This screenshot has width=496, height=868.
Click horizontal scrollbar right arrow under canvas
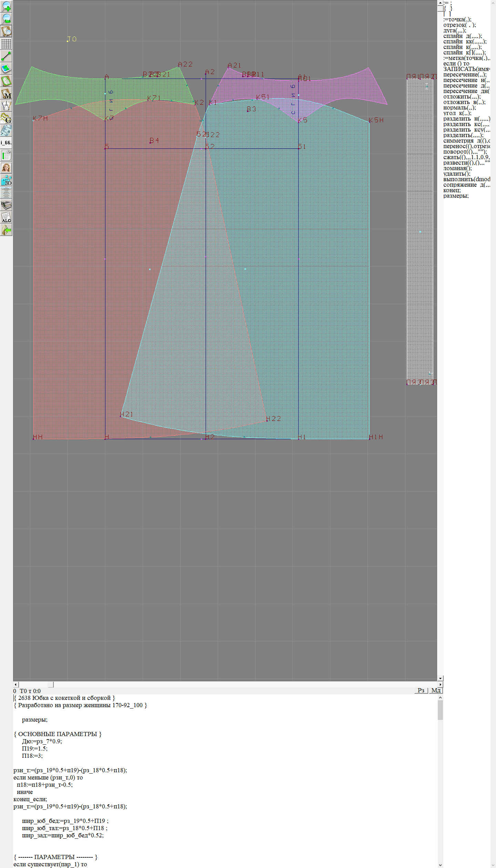pyautogui.click(x=440, y=684)
